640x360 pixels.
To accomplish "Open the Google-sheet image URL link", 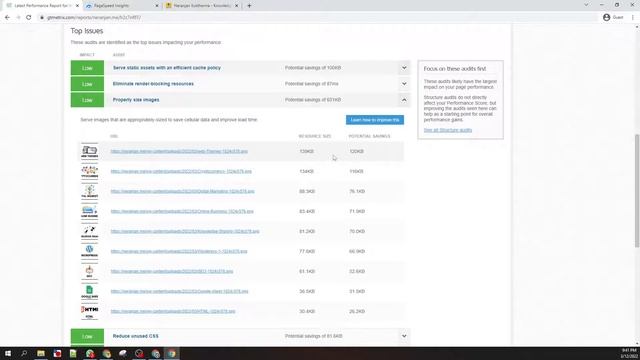I will point(179,291).
